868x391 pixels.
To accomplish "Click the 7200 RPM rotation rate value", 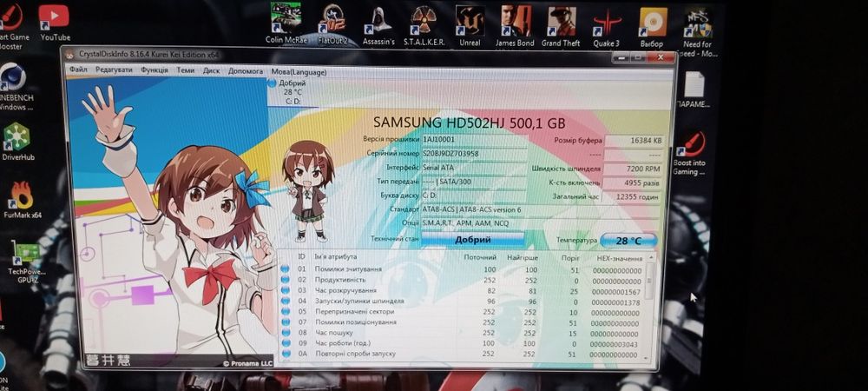I will coord(632,169).
